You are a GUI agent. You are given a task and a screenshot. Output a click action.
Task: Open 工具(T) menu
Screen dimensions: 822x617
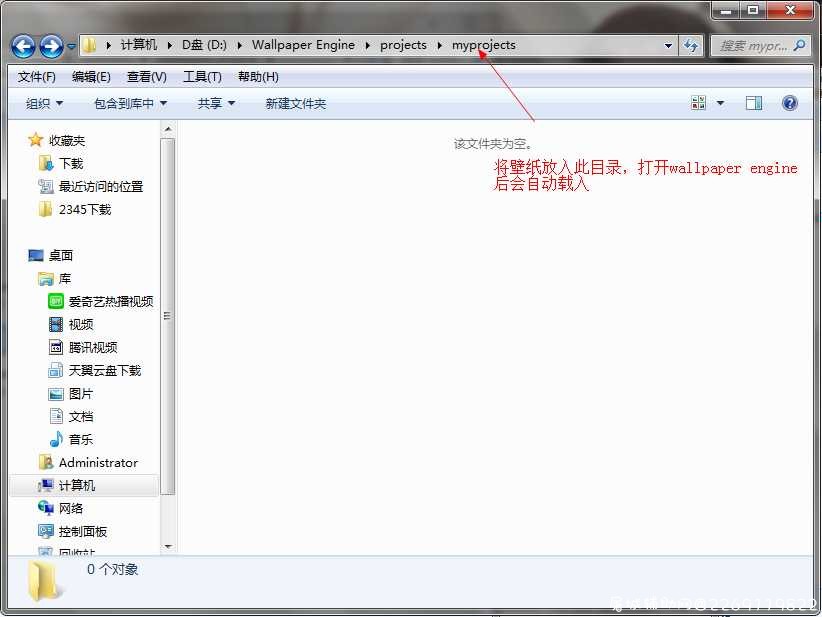202,77
